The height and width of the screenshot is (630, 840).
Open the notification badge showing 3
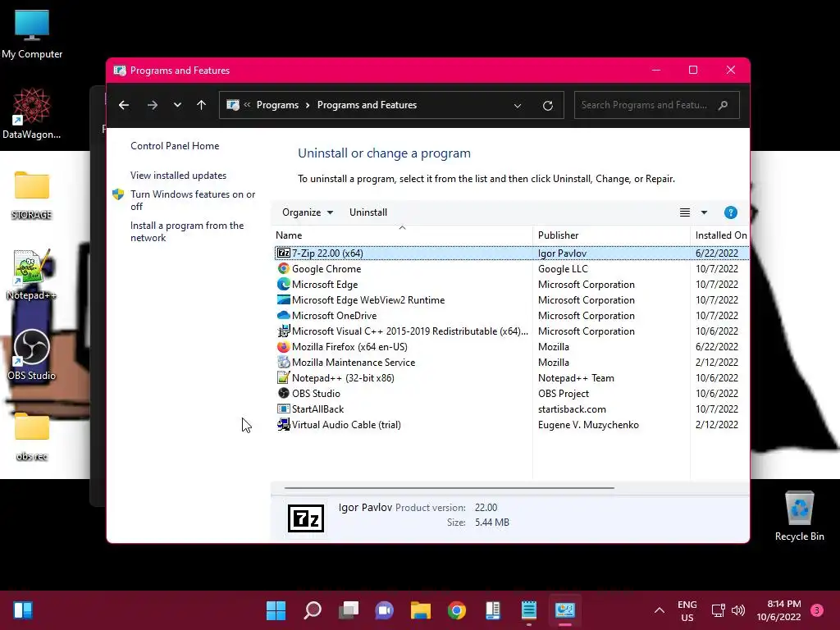tap(817, 610)
